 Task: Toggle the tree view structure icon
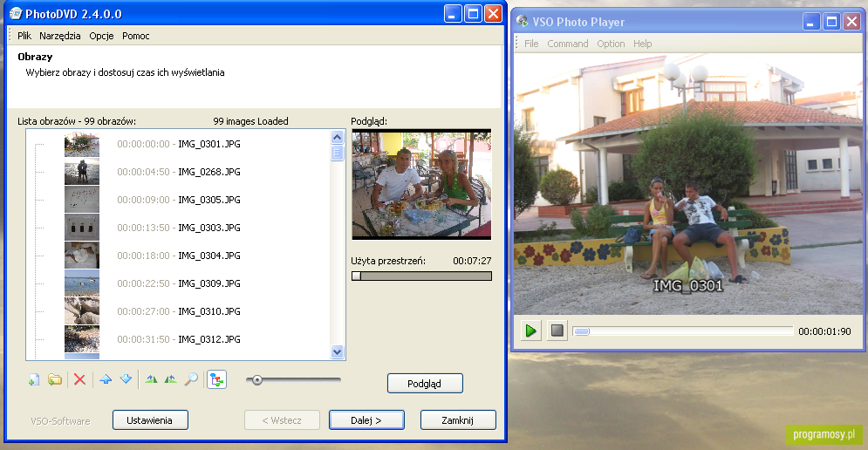216,379
